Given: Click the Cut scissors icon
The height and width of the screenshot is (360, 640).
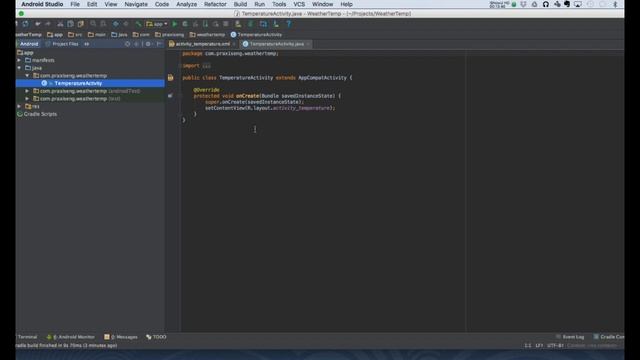Looking at the screenshot, I should (60, 24).
